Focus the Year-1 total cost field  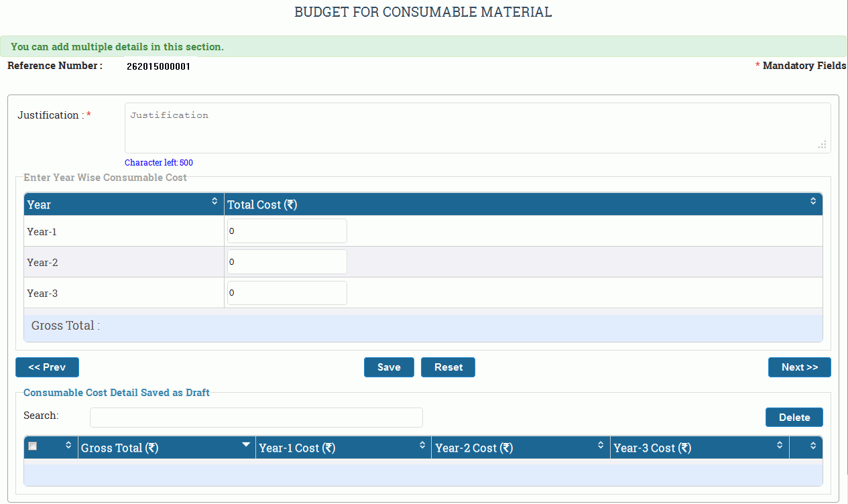287,231
